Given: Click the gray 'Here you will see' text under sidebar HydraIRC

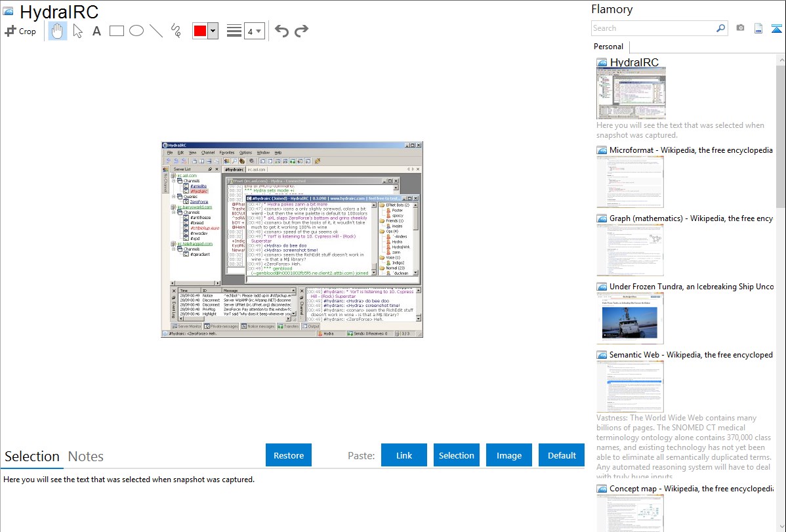Looking at the screenshot, I should click(680, 131).
